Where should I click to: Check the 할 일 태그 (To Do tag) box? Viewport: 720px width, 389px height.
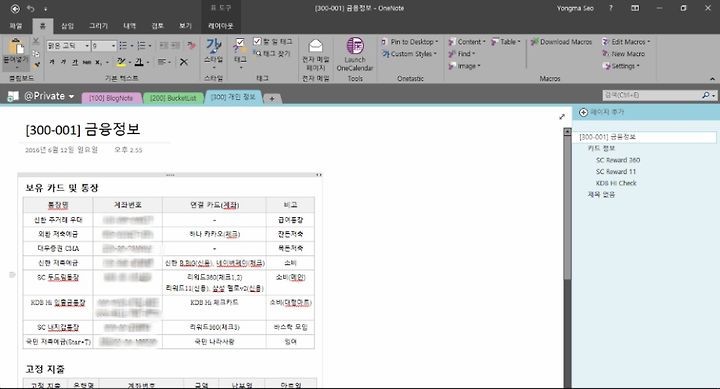click(257, 41)
